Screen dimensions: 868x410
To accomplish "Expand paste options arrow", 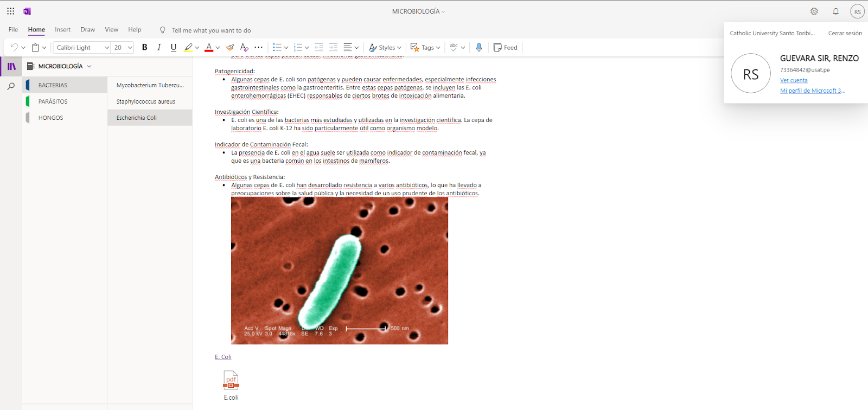I will (x=44, y=48).
